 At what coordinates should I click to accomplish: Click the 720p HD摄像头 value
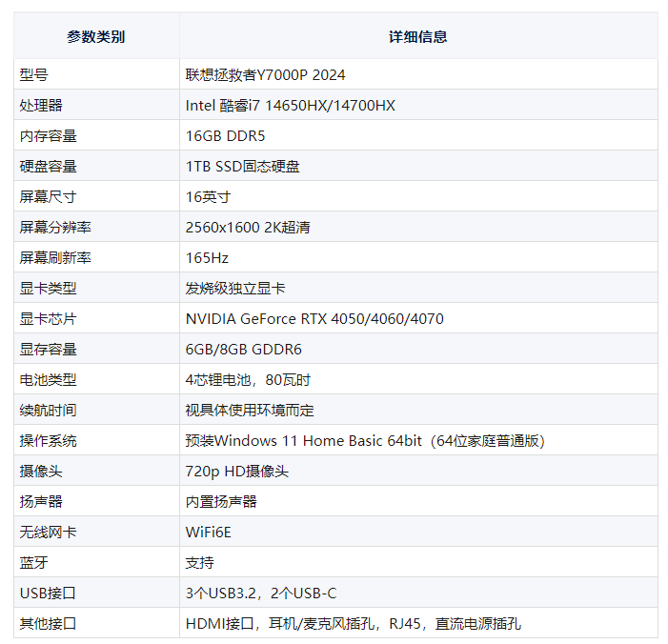pos(237,471)
